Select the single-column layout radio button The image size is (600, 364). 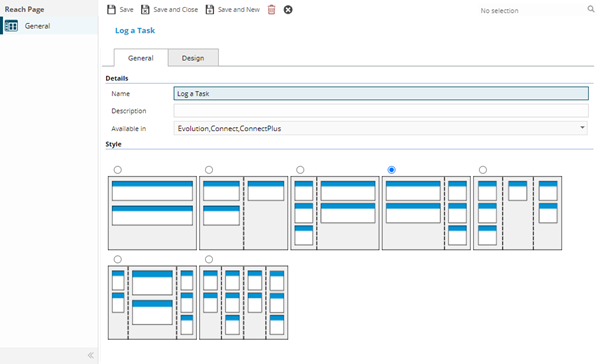point(117,170)
